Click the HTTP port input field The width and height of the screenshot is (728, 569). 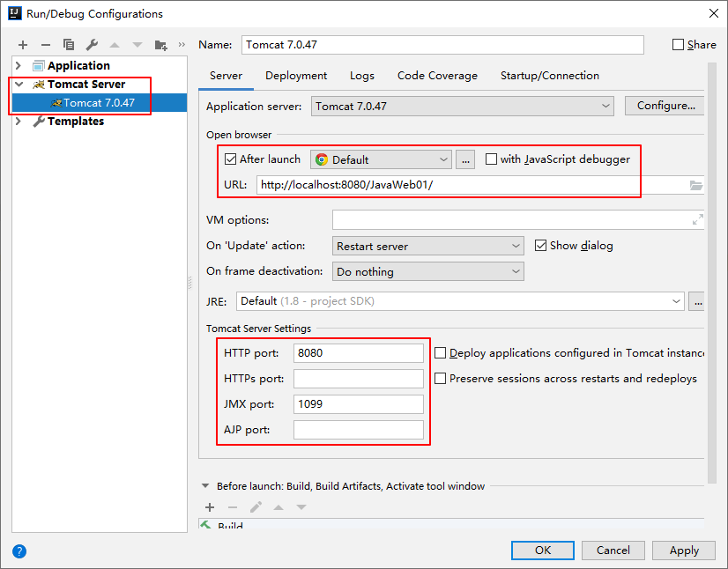[x=358, y=353]
